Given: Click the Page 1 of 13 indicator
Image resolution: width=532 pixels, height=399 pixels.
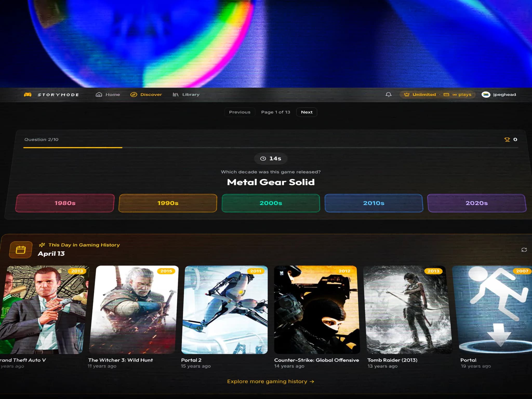Looking at the screenshot, I should tap(276, 112).
